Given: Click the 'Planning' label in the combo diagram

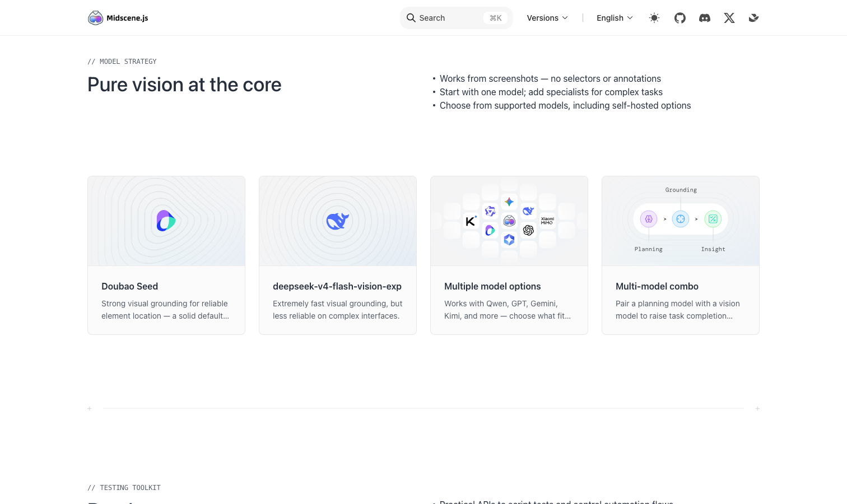Looking at the screenshot, I should coord(649,249).
